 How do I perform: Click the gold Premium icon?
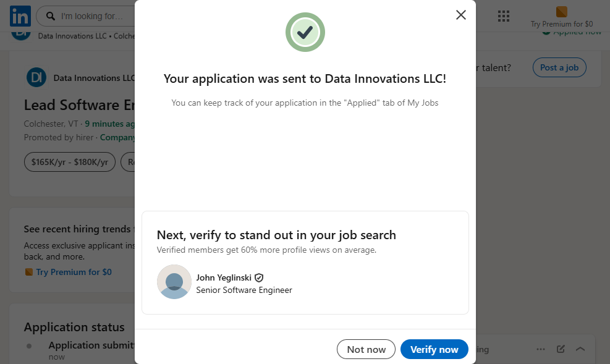(x=561, y=12)
